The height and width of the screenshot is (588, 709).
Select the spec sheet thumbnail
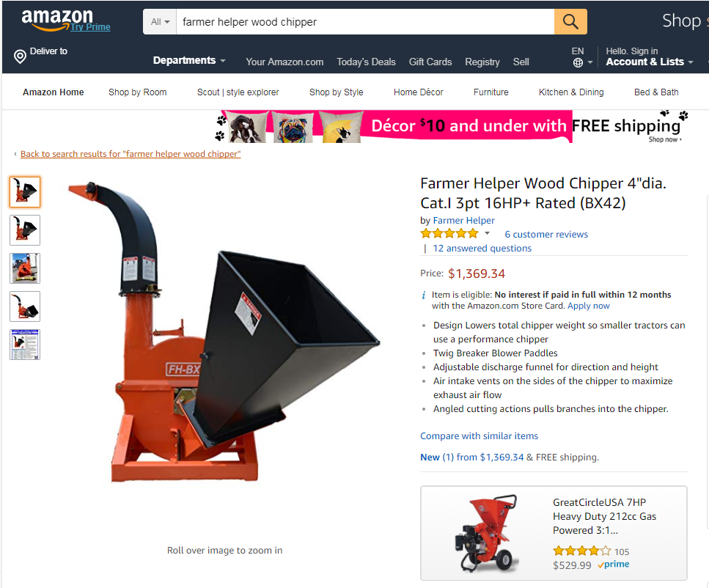click(25, 345)
